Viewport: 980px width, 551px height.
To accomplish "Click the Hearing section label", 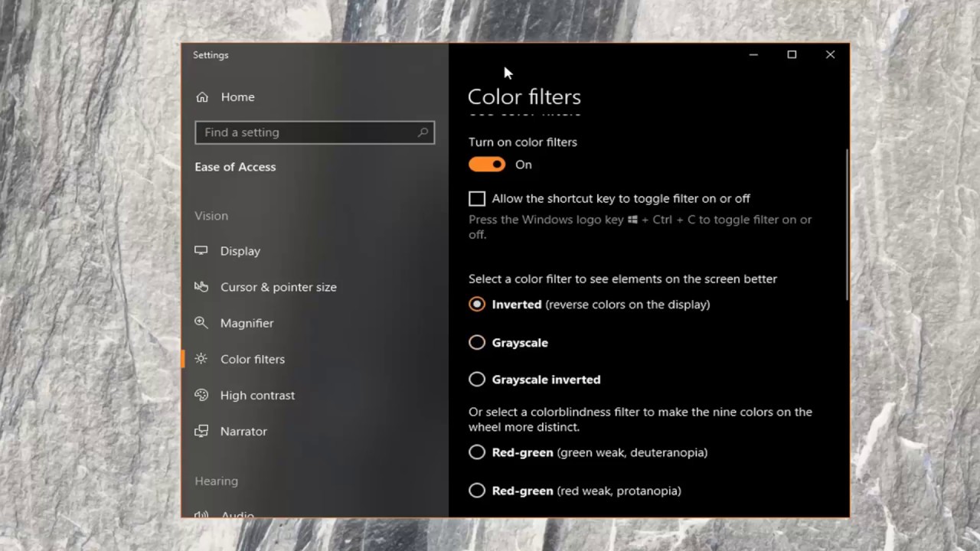I will click(x=216, y=481).
